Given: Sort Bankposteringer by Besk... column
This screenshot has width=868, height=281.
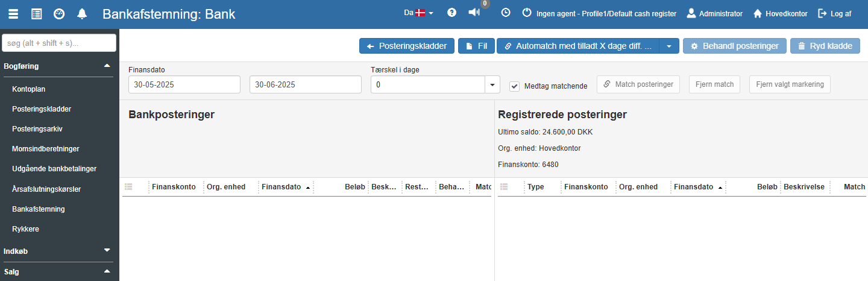Looking at the screenshot, I should coord(384,187).
